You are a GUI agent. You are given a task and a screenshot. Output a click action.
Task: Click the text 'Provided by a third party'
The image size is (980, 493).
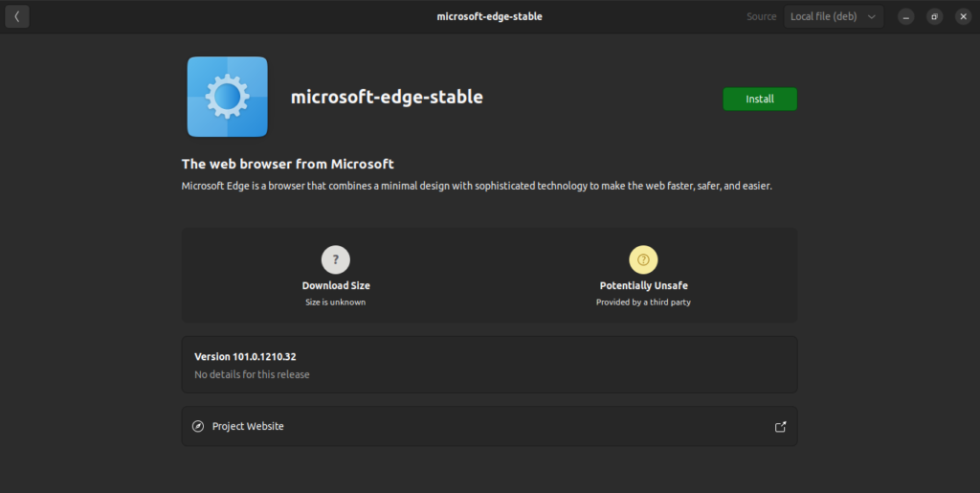pos(643,303)
